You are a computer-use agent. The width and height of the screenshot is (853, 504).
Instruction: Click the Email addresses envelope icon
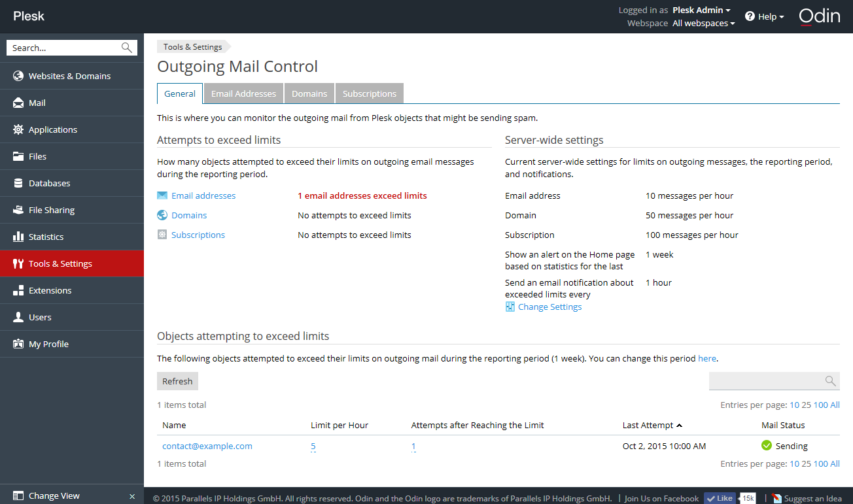click(x=162, y=195)
